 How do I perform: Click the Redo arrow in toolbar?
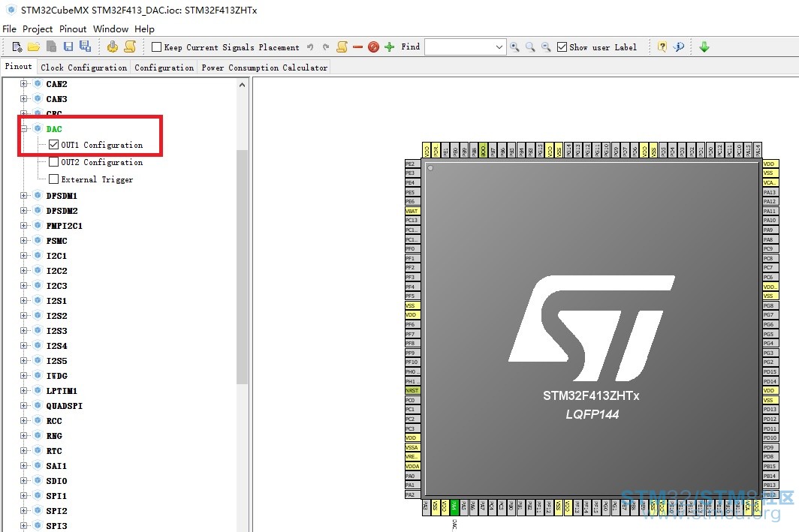pyautogui.click(x=326, y=47)
